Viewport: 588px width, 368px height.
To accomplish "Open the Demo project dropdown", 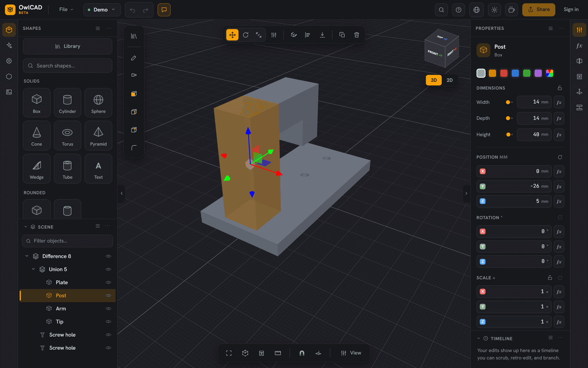I will 102,10.
